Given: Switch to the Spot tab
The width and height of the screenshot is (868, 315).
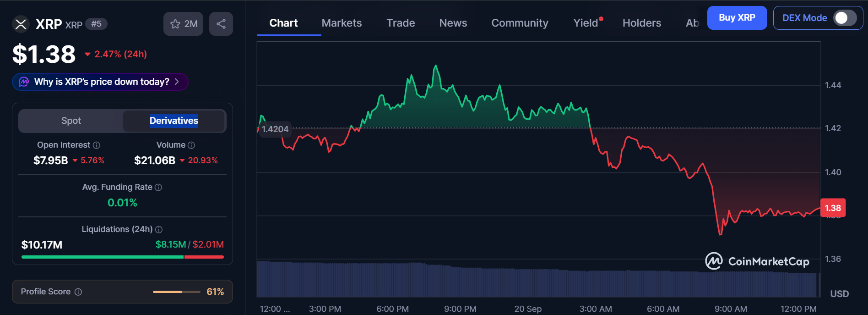Looking at the screenshot, I should 71,121.
